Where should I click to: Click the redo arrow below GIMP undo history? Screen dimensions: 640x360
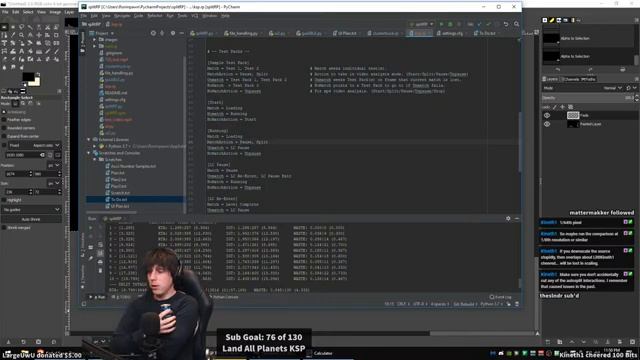point(590,70)
